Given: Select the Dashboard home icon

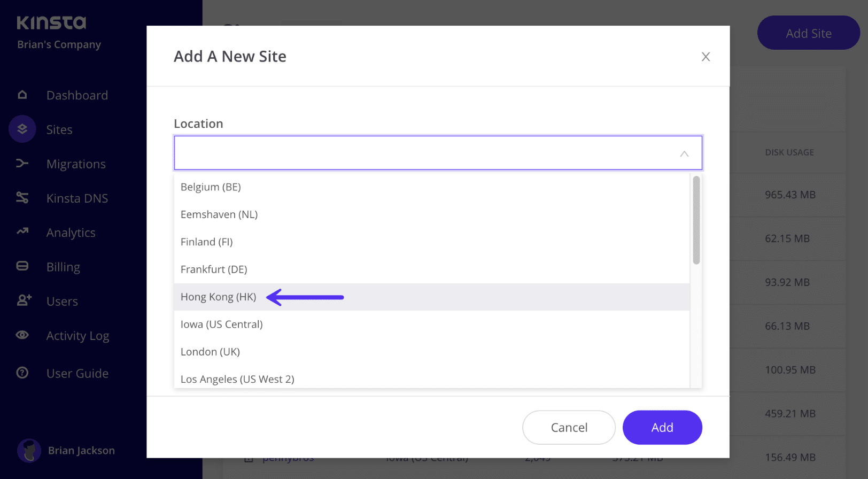Looking at the screenshot, I should coord(22,95).
